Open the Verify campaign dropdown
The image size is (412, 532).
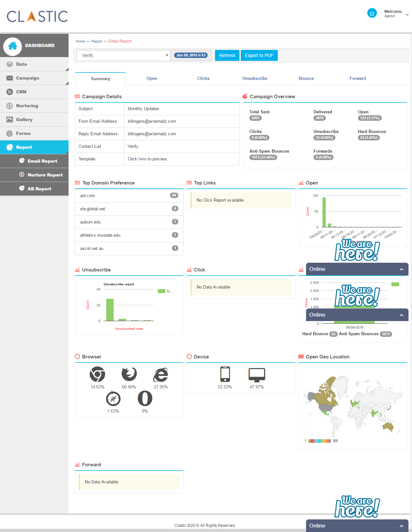pyautogui.click(x=123, y=55)
